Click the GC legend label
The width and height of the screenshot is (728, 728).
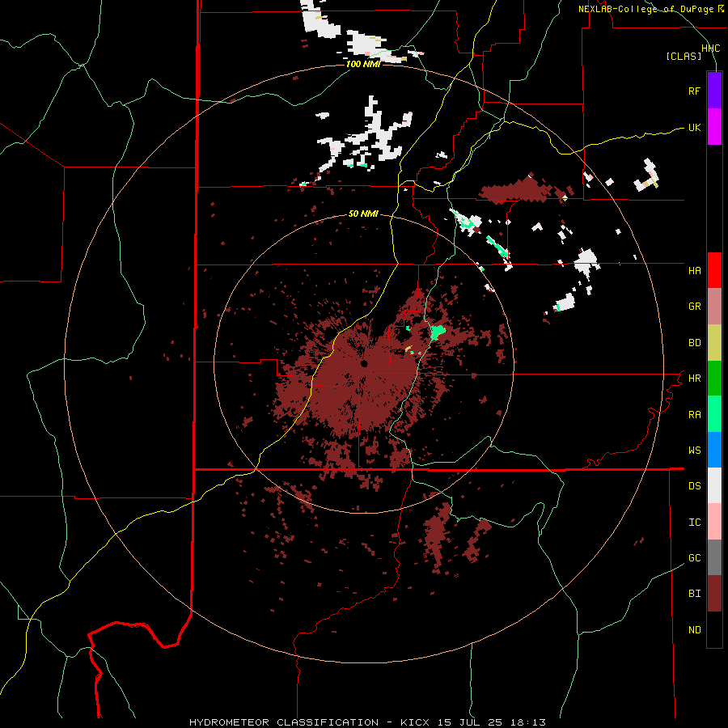pyautogui.click(x=694, y=558)
